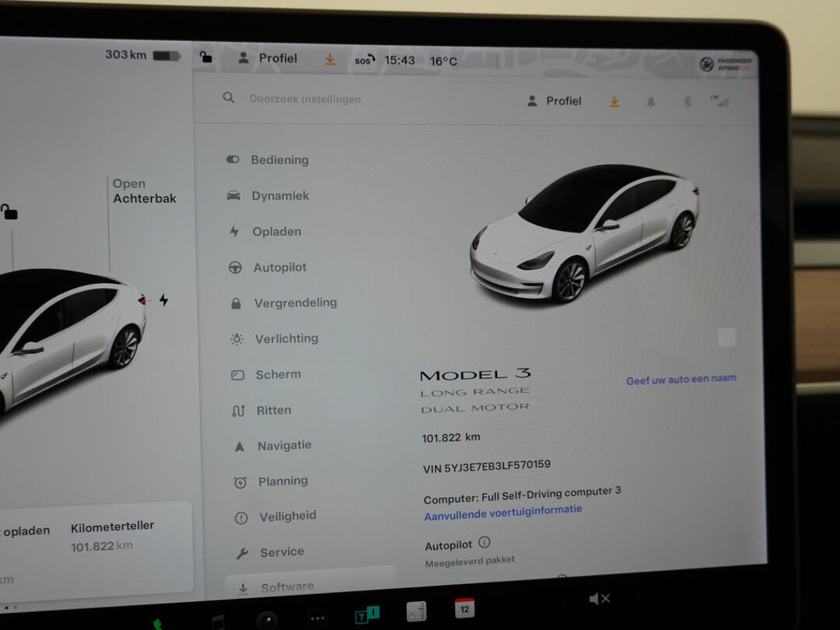
Task: Tap the padlock icon beside the car
Action: tap(9, 212)
